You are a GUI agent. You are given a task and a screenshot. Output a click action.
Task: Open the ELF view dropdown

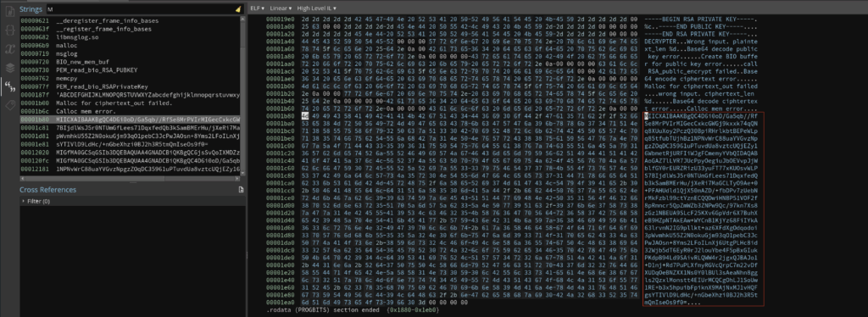pos(257,8)
